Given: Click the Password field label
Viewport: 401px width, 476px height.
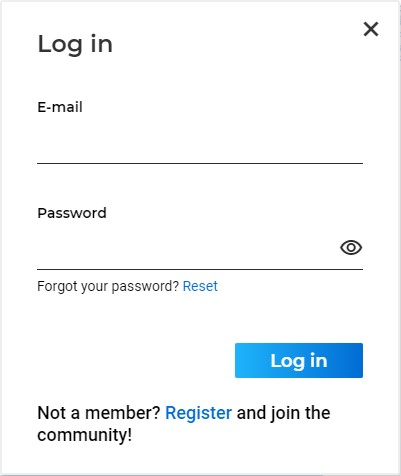Looking at the screenshot, I should point(72,213).
